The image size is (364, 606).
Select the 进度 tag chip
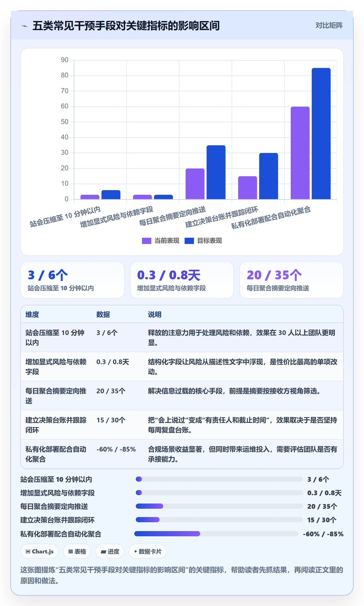[110, 551]
